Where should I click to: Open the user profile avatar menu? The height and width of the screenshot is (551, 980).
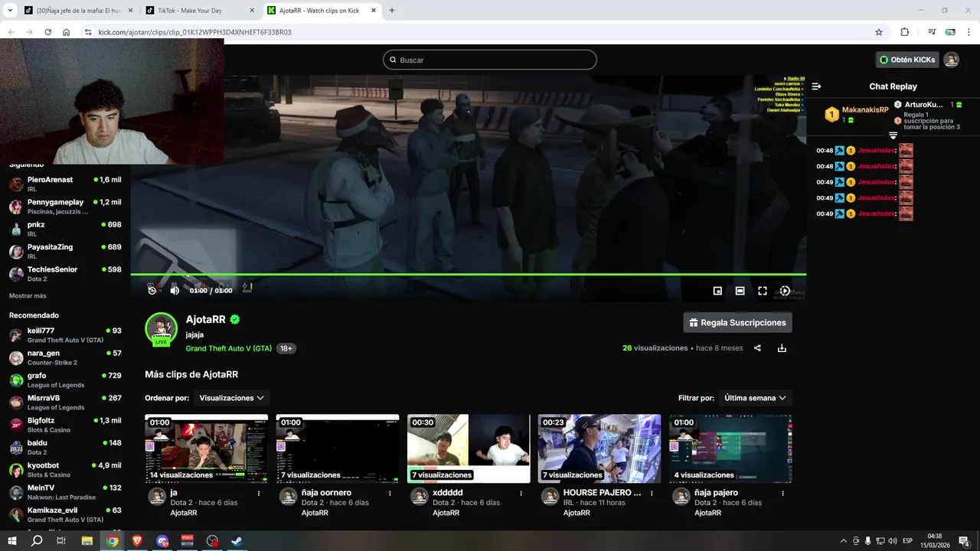pyautogui.click(x=951, y=60)
